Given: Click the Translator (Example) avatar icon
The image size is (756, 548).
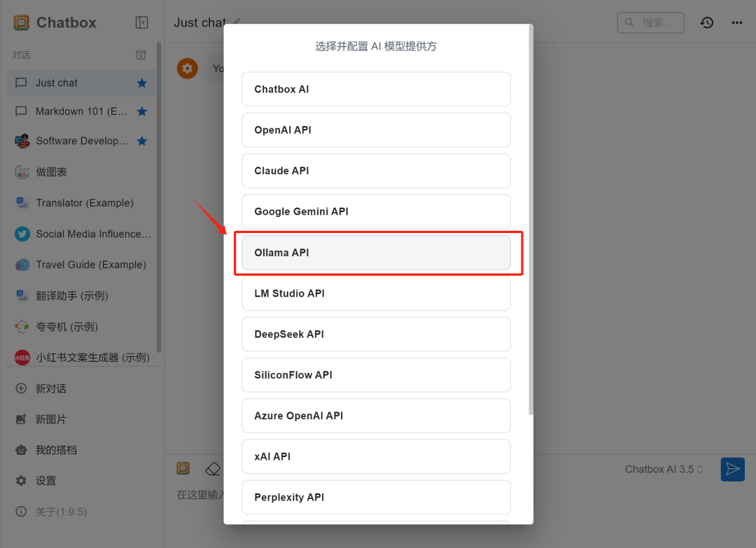Looking at the screenshot, I should click(x=22, y=203).
